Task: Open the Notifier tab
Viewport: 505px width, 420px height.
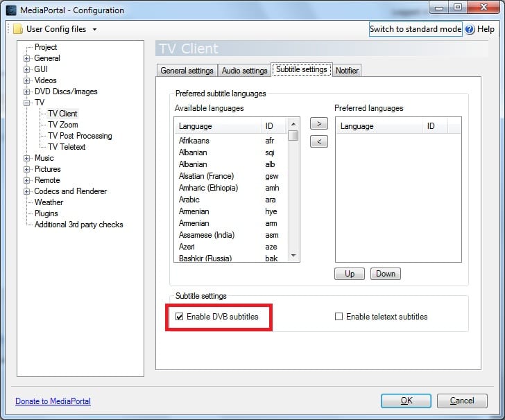Action: click(347, 71)
